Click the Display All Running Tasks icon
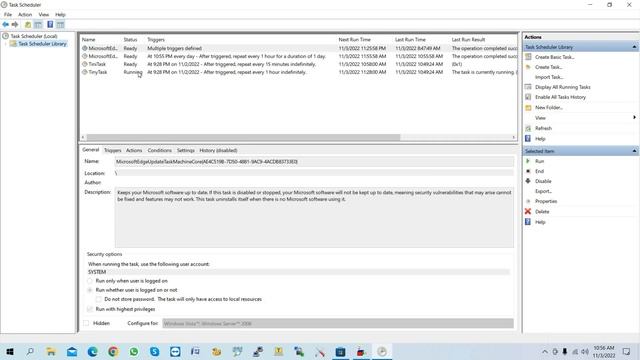This screenshot has width=640, height=360. tap(528, 87)
